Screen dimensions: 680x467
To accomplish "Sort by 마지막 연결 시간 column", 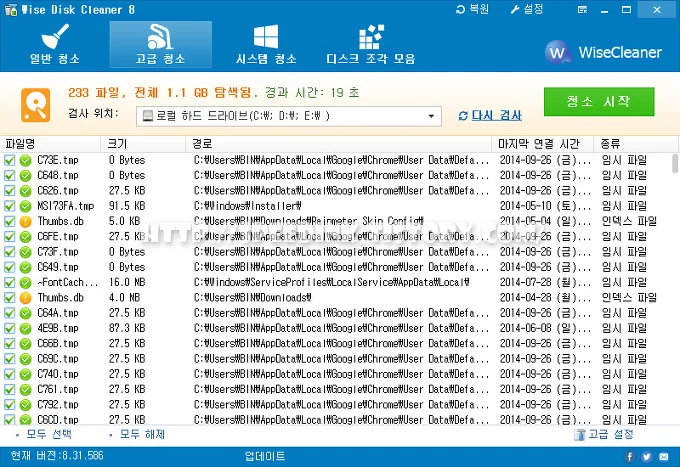I will (543, 144).
